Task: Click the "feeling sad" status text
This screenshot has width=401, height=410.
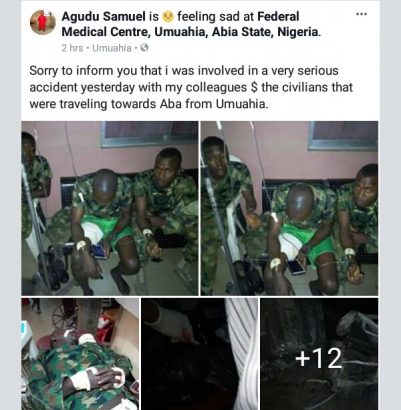Action: [208, 16]
